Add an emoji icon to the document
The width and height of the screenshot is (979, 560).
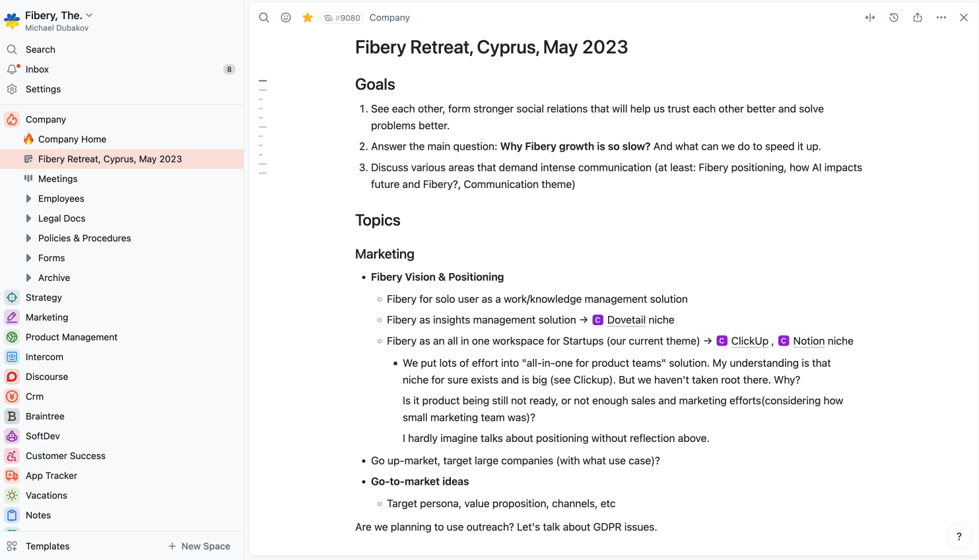point(286,17)
